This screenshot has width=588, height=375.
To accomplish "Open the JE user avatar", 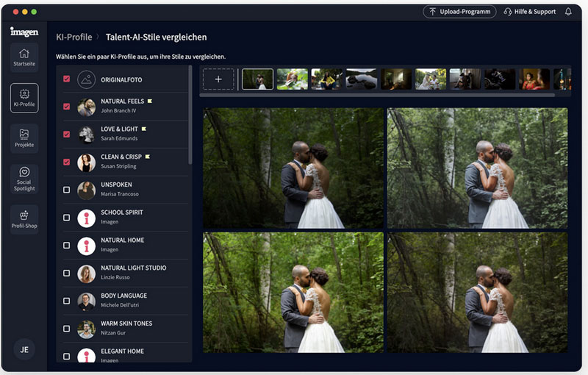I will (24, 350).
